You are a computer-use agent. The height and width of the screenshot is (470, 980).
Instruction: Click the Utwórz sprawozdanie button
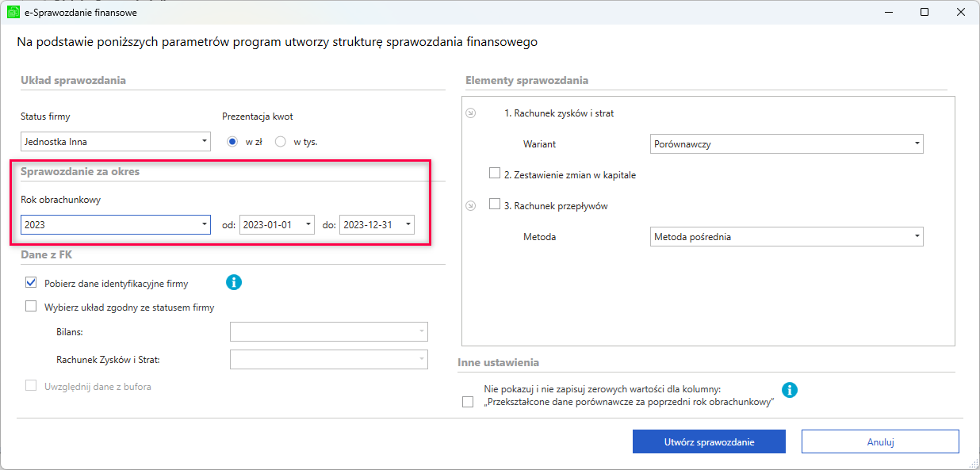[x=709, y=441]
